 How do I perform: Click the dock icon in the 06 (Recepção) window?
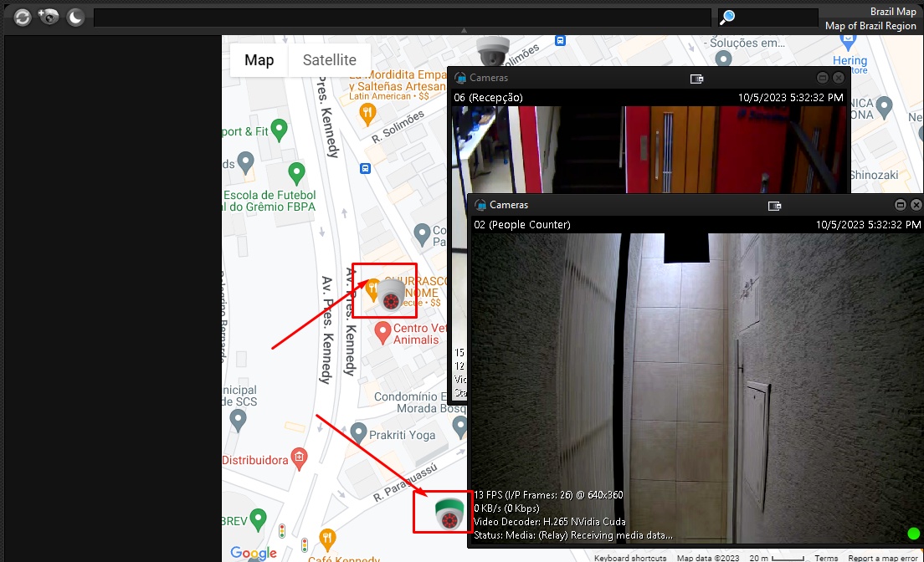pyautogui.click(x=696, y=79)
